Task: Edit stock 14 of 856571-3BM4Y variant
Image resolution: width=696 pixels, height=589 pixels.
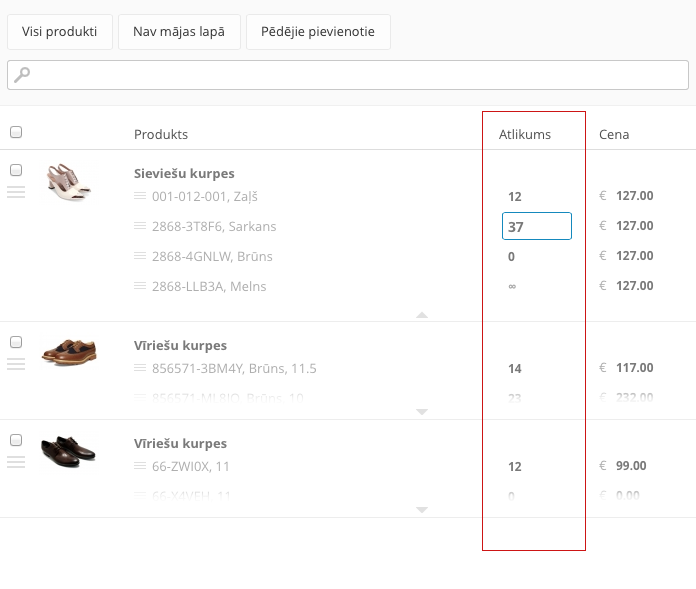Action: 515,368
